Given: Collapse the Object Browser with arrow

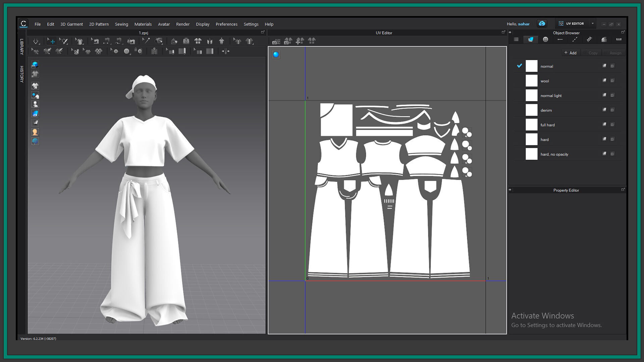Looking at the screenshot, I should click(x=510, y=33).
